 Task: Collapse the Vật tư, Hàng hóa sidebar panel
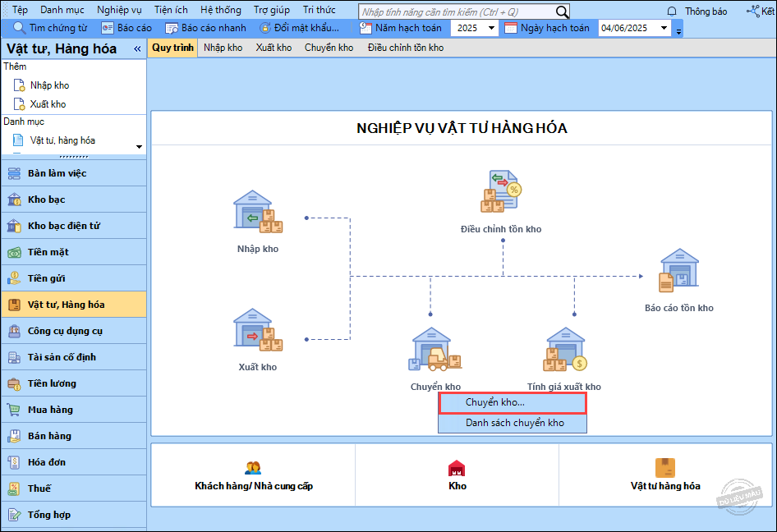[137, 48]
